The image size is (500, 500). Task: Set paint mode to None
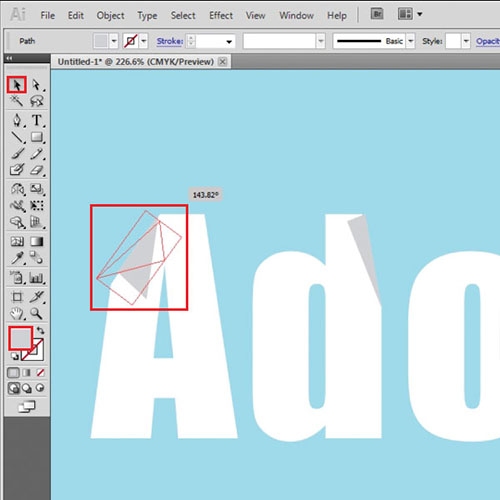[x=40, y=372]
